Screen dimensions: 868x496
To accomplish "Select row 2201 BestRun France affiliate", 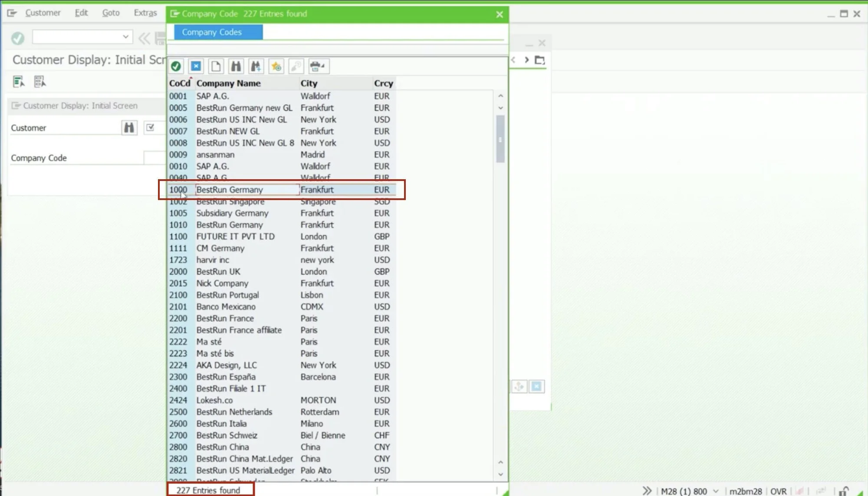I will [282, 330].
